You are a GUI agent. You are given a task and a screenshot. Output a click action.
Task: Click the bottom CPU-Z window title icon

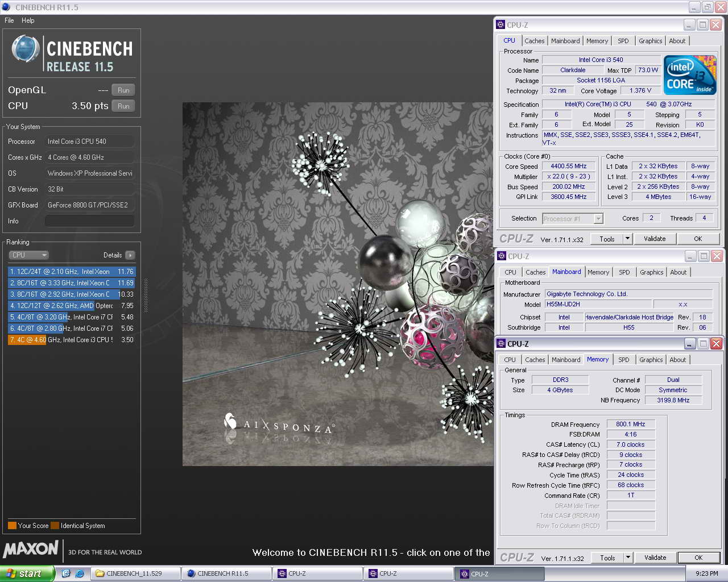click(501, 343)
